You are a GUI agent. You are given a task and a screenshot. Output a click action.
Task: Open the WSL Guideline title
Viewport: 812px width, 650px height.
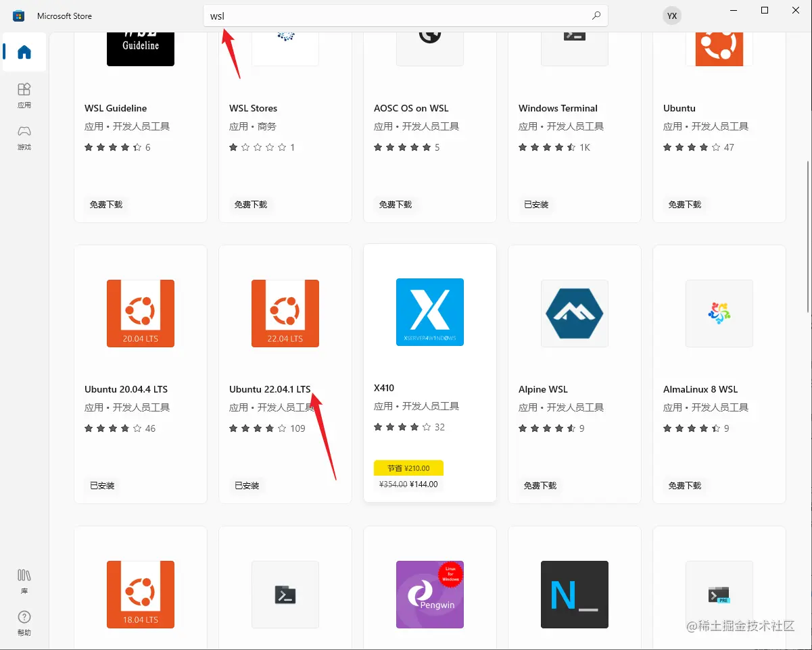[x=116, y=108]
